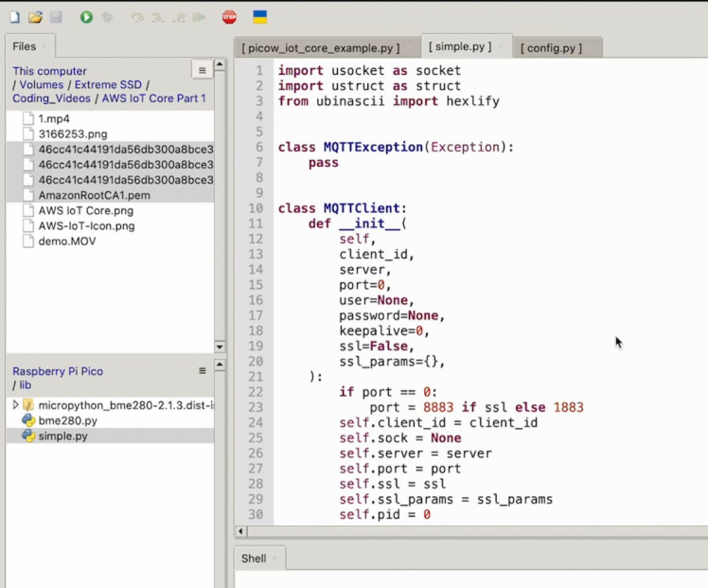Run current script with green play icon
The height and width of the screenshot is (588, 708).
pos(86,17)
